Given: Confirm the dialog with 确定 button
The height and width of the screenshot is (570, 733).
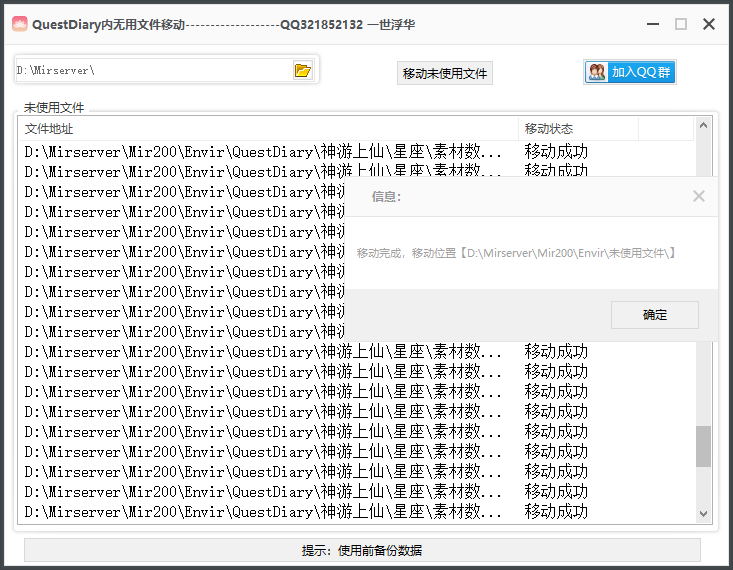Looking at the screenshot, I should [x=654, y=315].
